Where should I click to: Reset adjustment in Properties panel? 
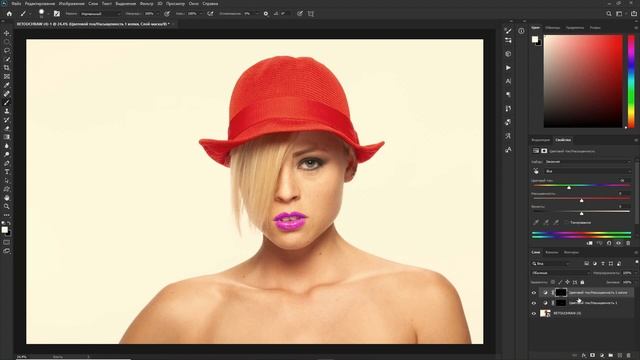click(x=609, y=243)
